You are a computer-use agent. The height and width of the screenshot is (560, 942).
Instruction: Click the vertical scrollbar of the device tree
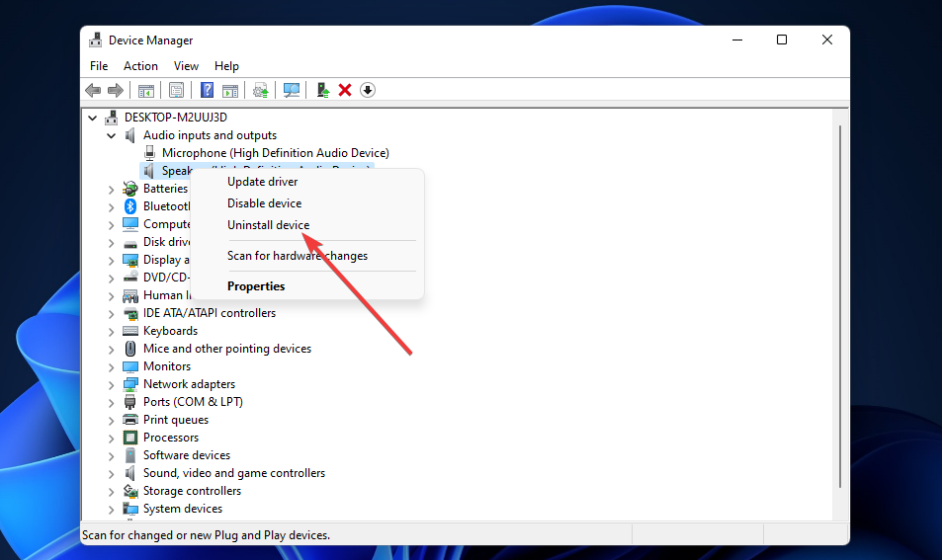coord(839,296)
